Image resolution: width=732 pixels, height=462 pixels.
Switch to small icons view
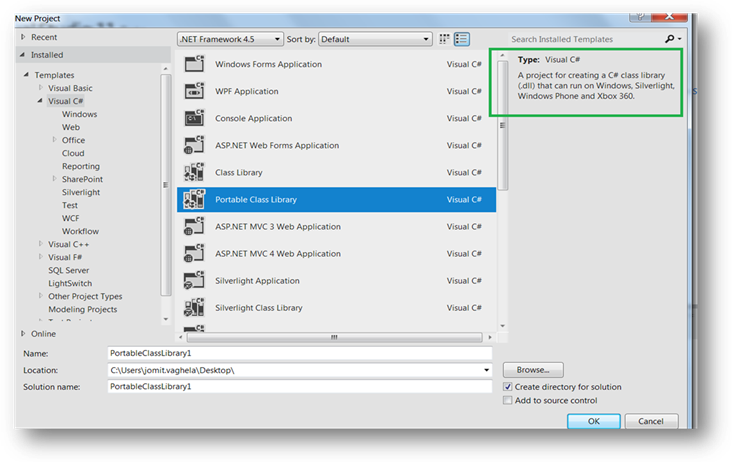[444, 39]
